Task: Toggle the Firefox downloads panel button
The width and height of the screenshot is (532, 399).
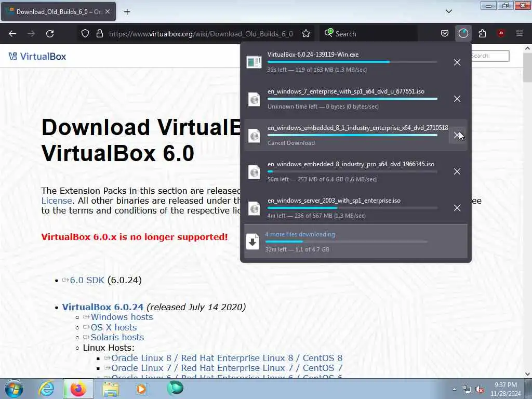Action: click(463, 34)
